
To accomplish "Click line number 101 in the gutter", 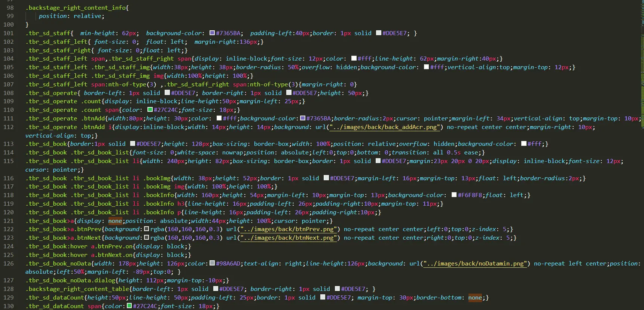I will (x=9, y=33).
